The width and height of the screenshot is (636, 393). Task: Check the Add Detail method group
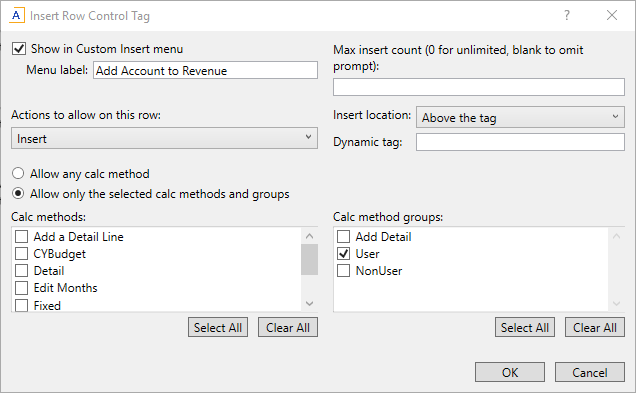pos(344,236)
